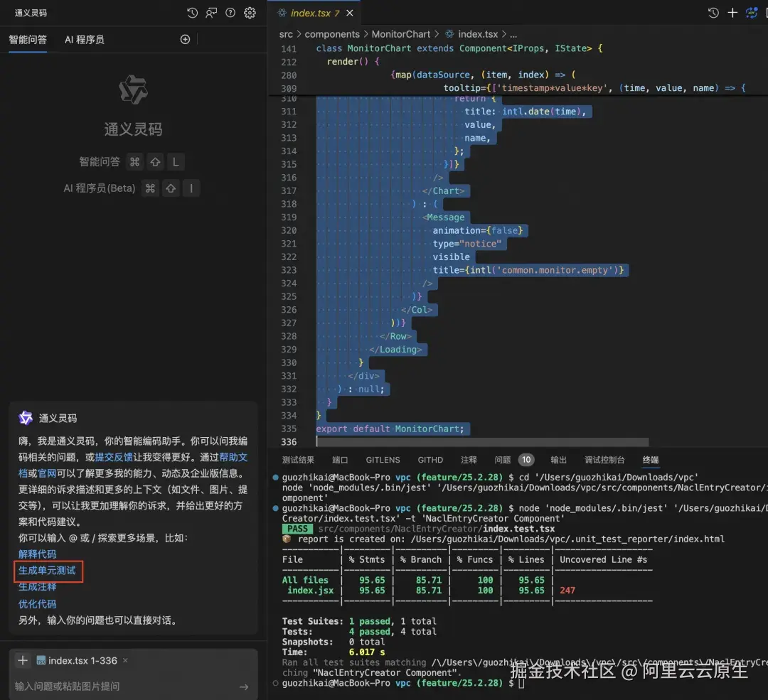
Task: Click 生成单元测试 suggestion link
Action: click(47, 570)
